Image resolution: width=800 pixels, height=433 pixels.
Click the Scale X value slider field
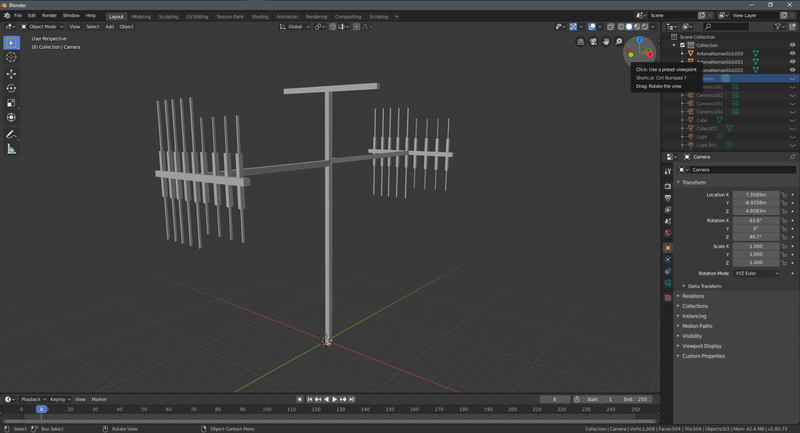755,246
